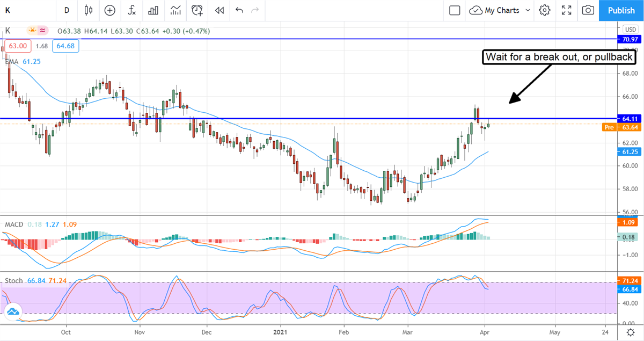
Task: Click the 64.68 buy price box
Action: coord(65,46)
